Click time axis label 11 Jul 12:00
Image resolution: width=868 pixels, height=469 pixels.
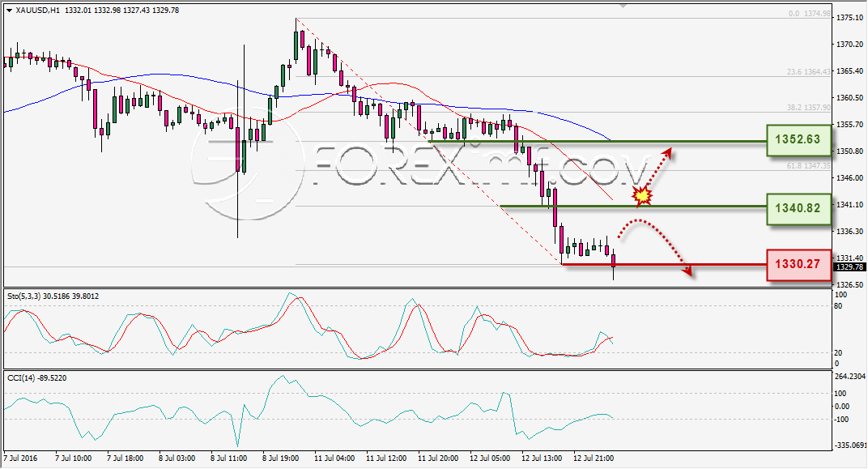click(386, 458)
